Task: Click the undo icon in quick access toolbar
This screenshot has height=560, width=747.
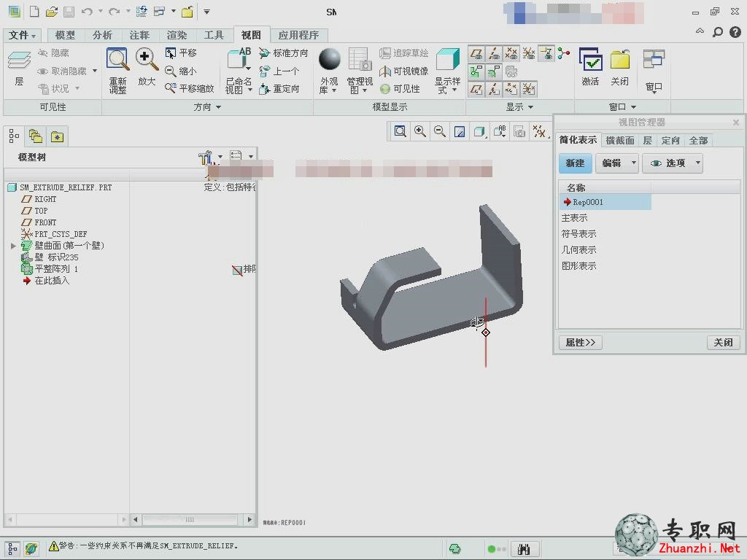Action: pos(87,12)
